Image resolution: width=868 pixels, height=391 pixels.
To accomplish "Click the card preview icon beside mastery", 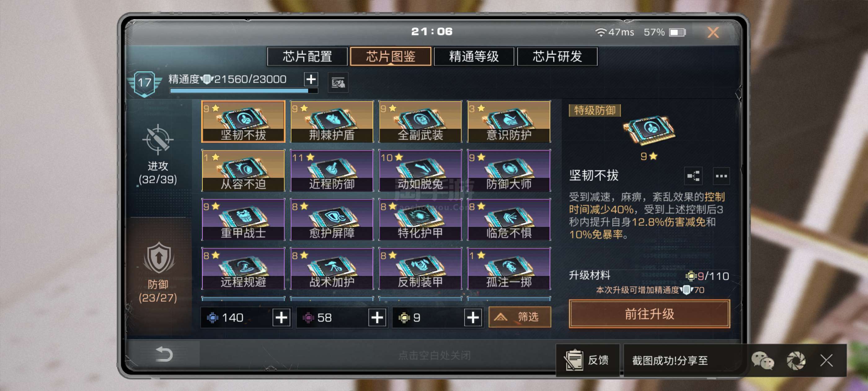I will point(338,82).
